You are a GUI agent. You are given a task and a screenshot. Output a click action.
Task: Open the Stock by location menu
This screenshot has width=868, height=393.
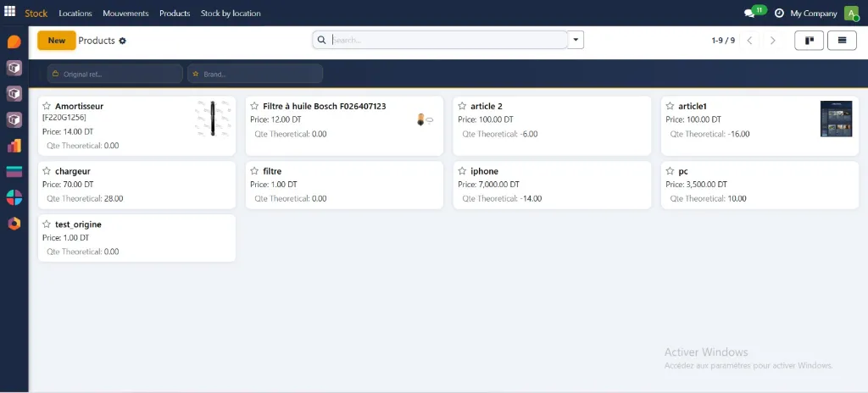(x=231, y=14)
